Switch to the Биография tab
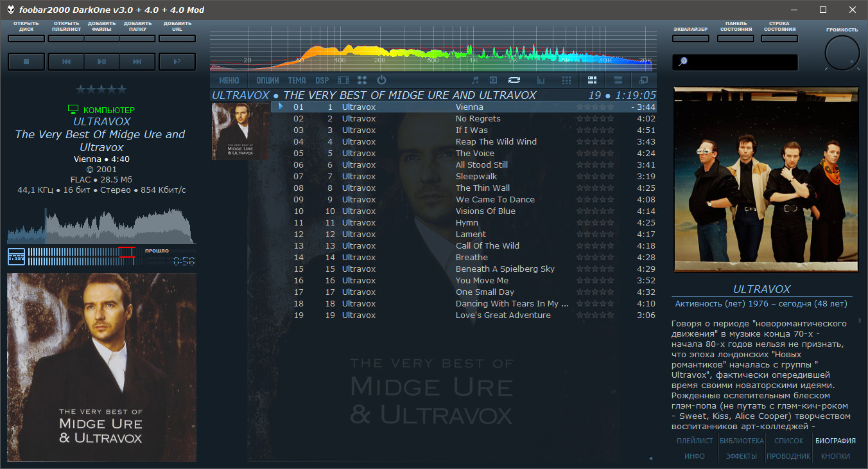 pos(835,441)
